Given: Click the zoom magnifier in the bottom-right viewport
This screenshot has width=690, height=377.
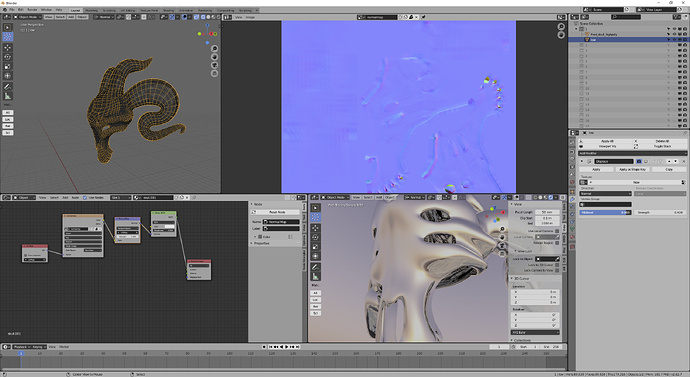Looking at the screenshot, I should pyautogui.click(x=502, y=229).
